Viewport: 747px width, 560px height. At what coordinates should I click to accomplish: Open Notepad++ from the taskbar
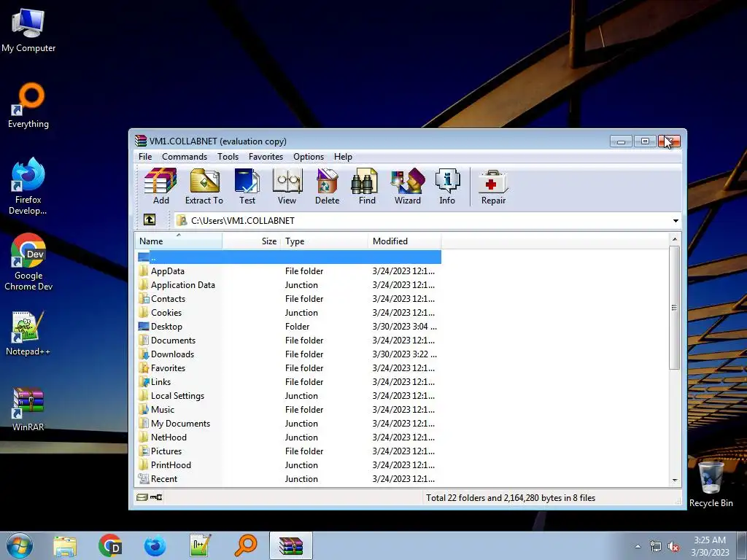click(200, 545)
